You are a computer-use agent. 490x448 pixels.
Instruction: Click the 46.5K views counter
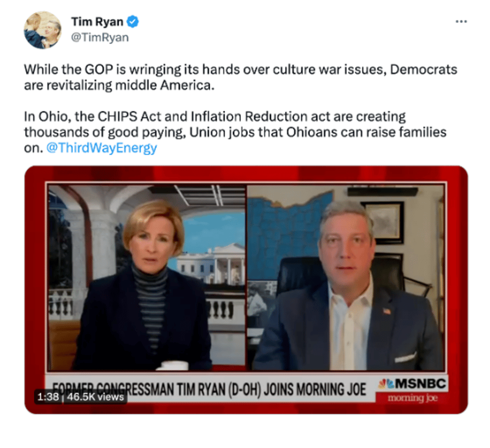click(x=95, y=397)
